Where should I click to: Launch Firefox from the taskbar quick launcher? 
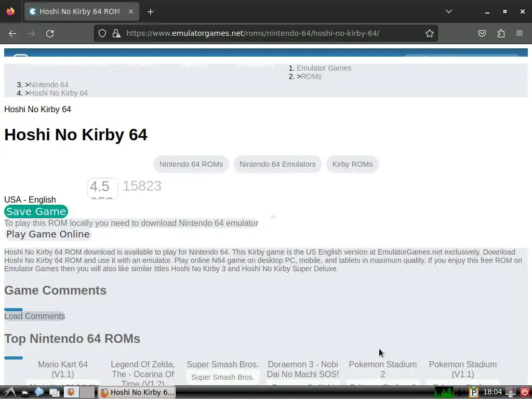[71, 392]
